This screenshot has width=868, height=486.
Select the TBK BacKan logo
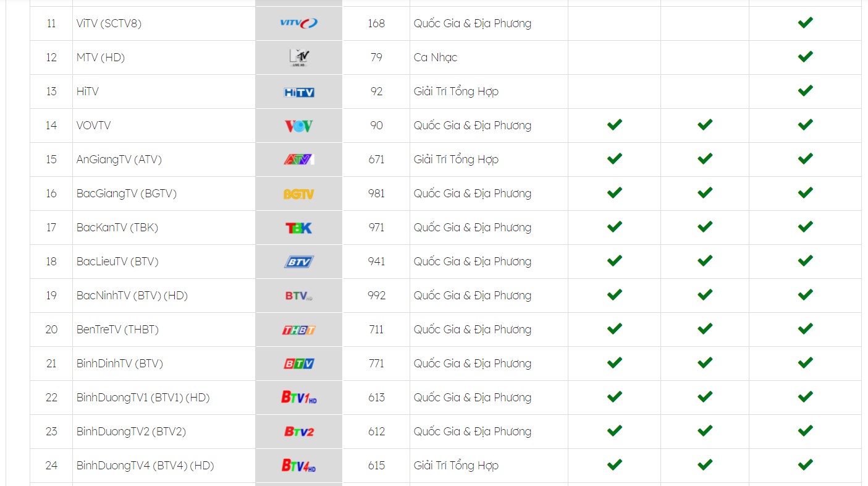(x=299, y=228)
